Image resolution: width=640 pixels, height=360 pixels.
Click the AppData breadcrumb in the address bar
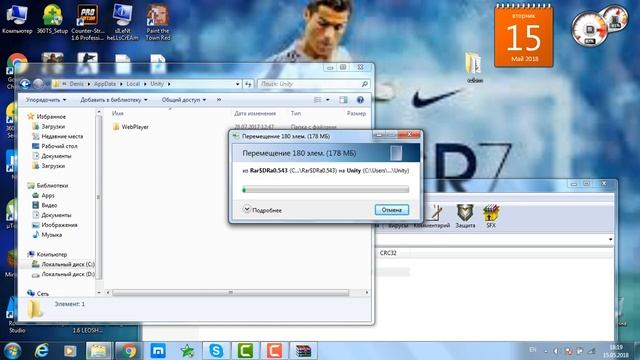click(x=105, y=84)
